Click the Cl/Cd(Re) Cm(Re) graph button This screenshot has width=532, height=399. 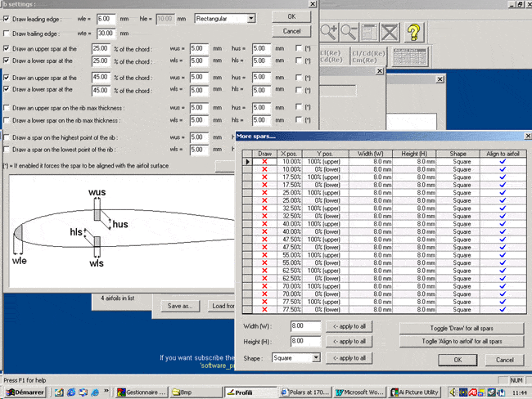367,56
